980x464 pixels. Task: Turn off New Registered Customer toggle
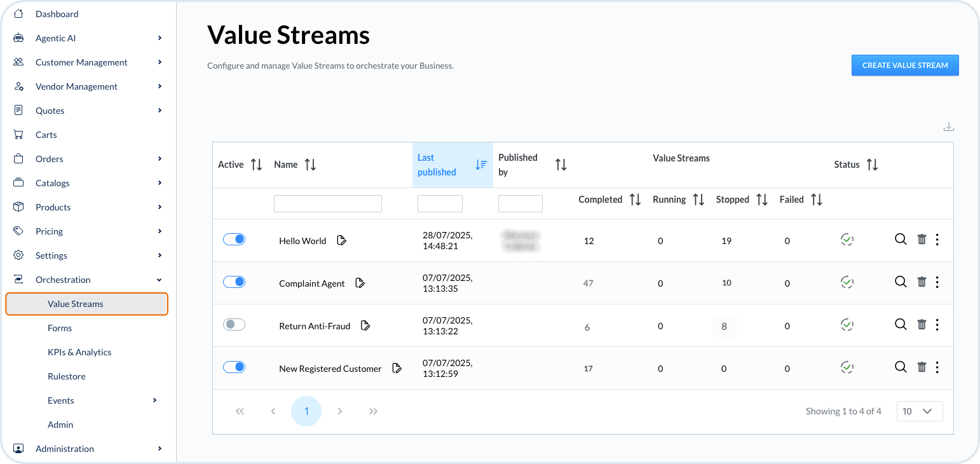point(234,367)
